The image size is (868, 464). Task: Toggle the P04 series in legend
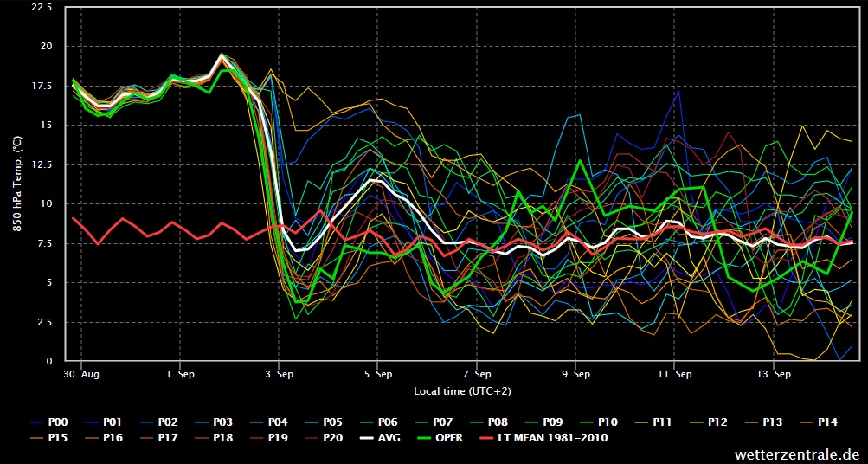click(x=269, y=422)
